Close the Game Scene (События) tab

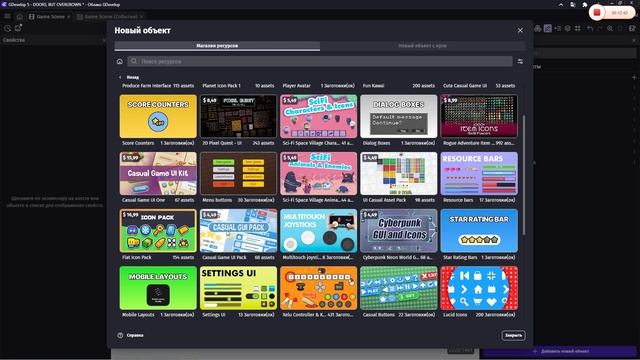point(141,17)
